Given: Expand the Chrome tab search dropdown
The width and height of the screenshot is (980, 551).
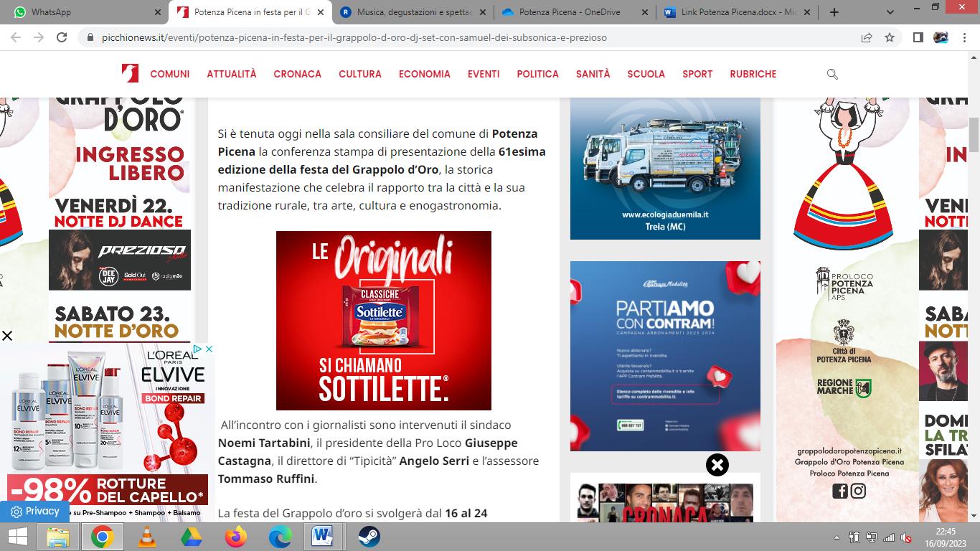Looking at the screenshot, I should tap(890, 12).
